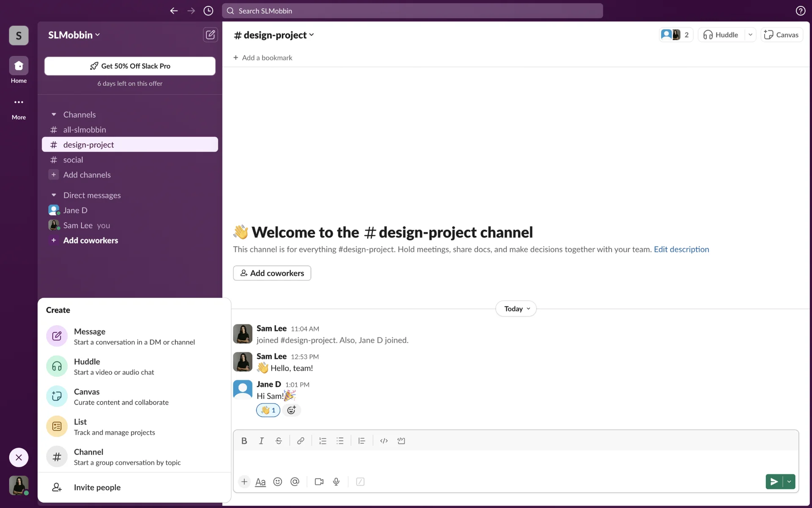Click the Search SLMobbin field
This screenshot has height=508, width=812.
[412, 11]
